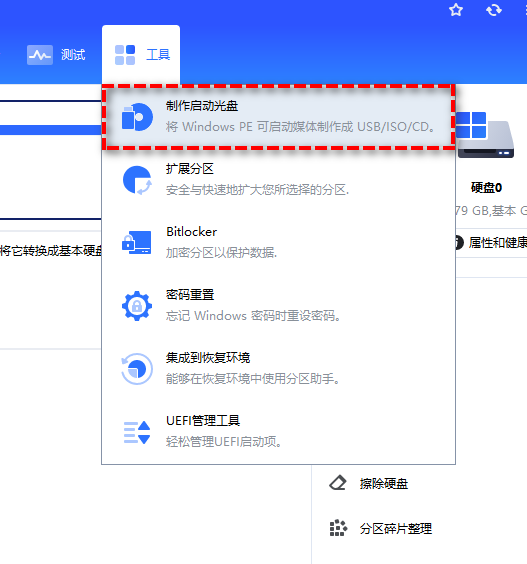This screenshot has width=527, height=564.
Task: Click the 工具 four-squares icon
Action: point(125,55)
